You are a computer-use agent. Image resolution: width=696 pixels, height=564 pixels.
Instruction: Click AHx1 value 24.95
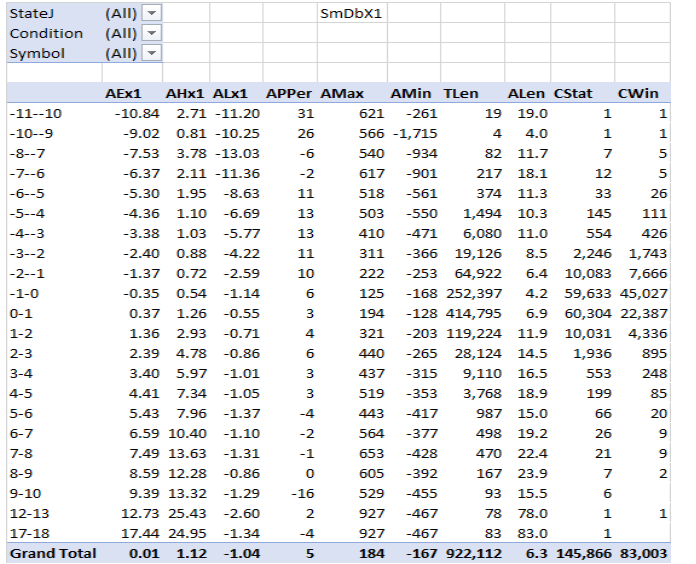(x=187, y=533)
